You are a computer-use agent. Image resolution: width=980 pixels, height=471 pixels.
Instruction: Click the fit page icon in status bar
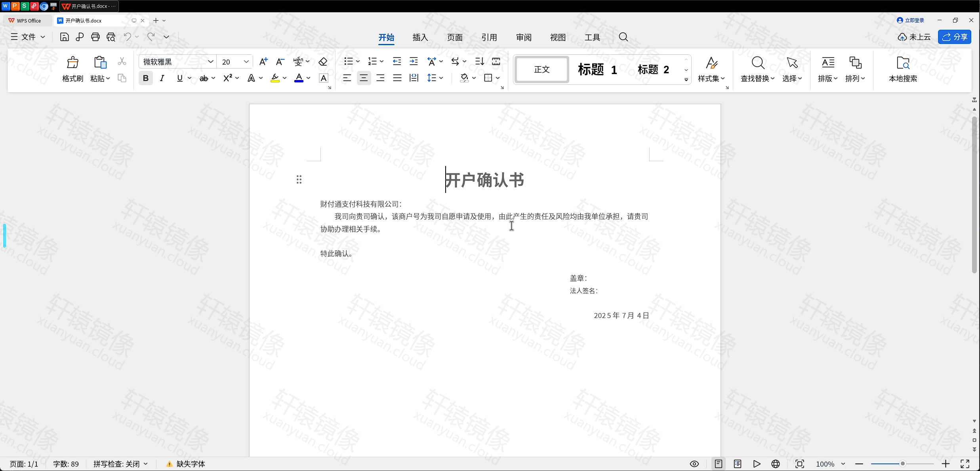pyautogui.click(x=800, y=464)
